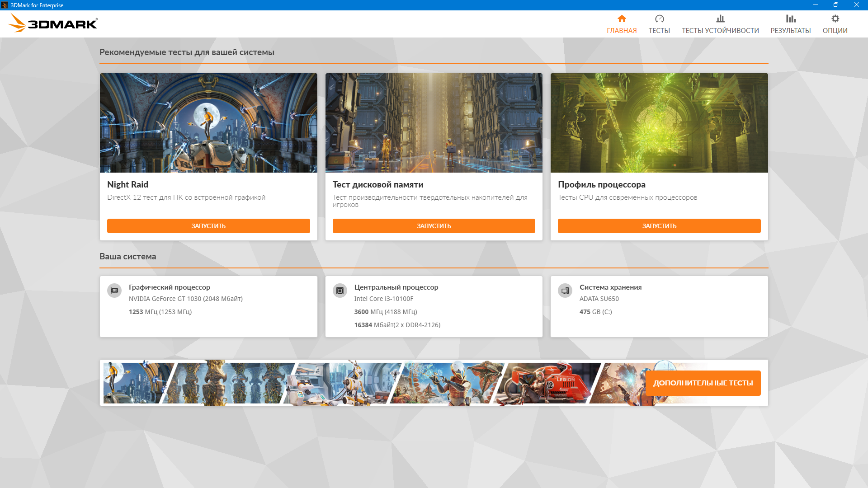Click the GPU icon in system info
The height and width of the screenshot is (488, 868).
(114, 291)
